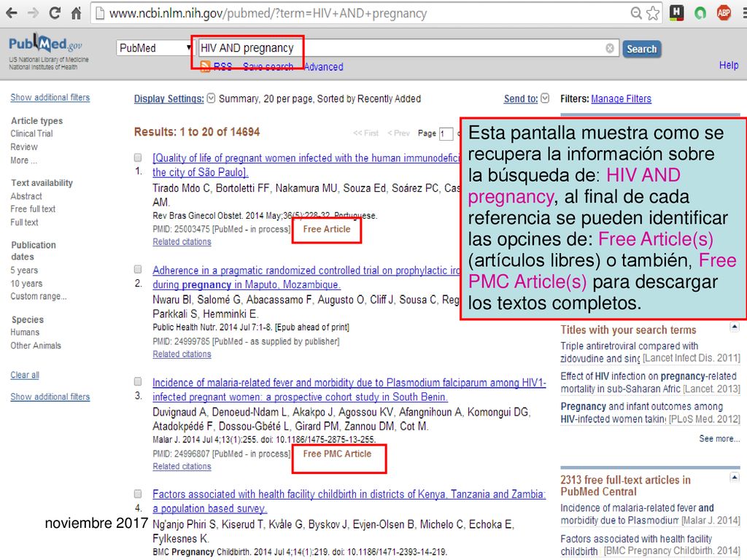Open the AdBlock Plus extension icon
The image size is (747, 560).
pyautogui.click(x=724, y=13)
